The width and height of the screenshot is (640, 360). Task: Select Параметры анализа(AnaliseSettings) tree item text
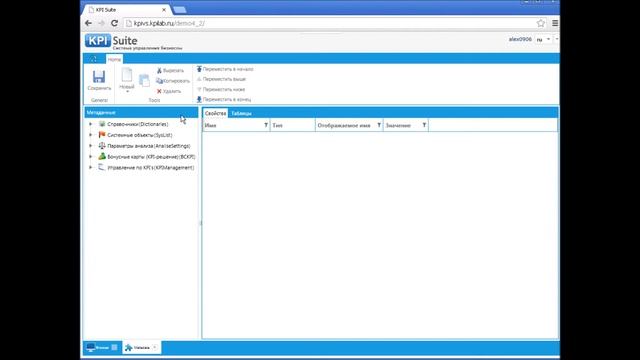(x=149, y=146)
